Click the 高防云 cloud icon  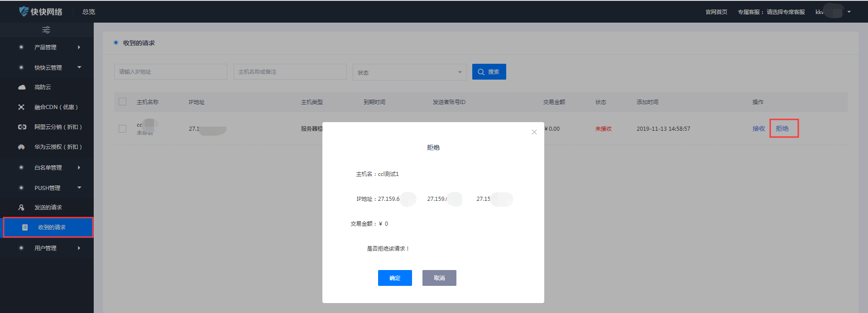22,87
